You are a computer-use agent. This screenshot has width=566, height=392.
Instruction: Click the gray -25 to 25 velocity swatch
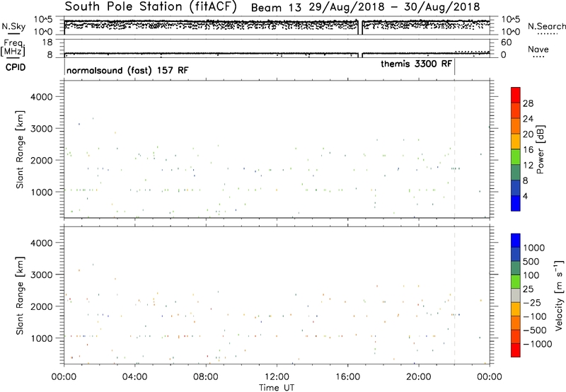tap(516, 296)
